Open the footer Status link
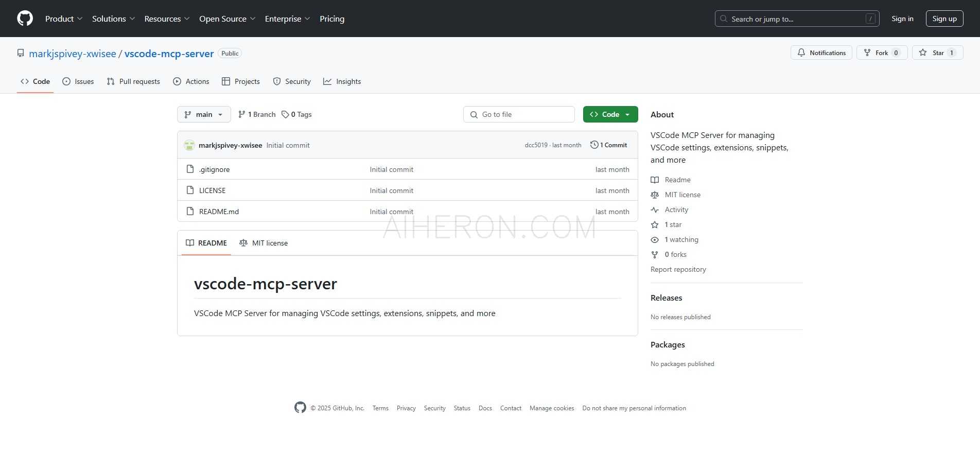Viewport: 980px width, 453px height. 462,408
